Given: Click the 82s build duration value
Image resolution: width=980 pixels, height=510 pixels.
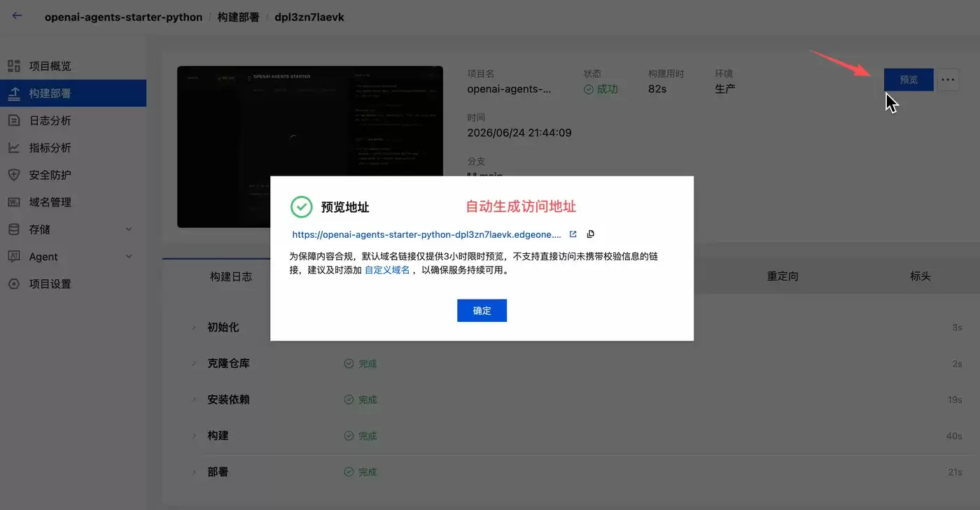Looking at the screenshot, I should (x=657, y=89).
